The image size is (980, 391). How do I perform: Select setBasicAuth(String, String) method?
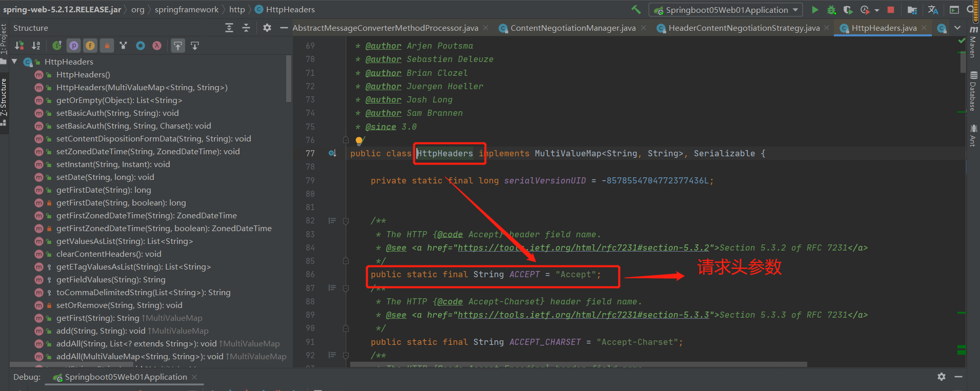pos(117,113)
